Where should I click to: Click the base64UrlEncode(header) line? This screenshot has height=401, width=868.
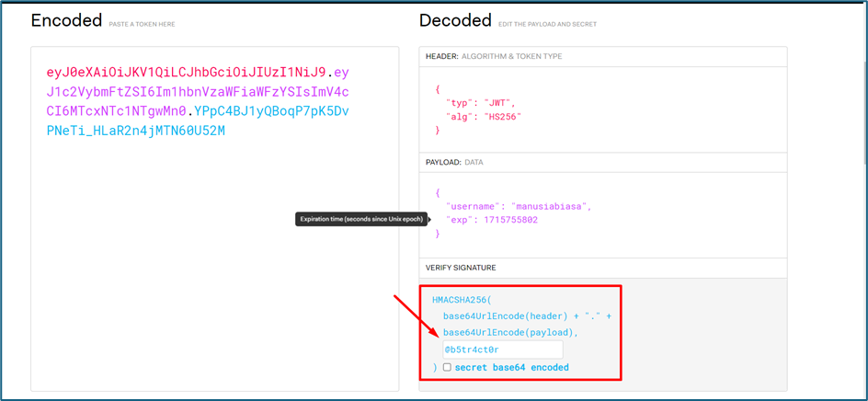coord(527,316)
